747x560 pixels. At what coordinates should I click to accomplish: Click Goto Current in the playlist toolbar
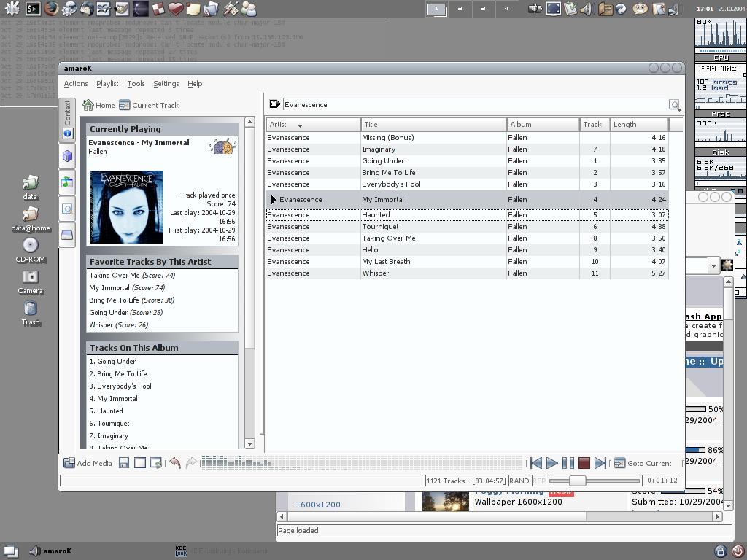[643, 463]
